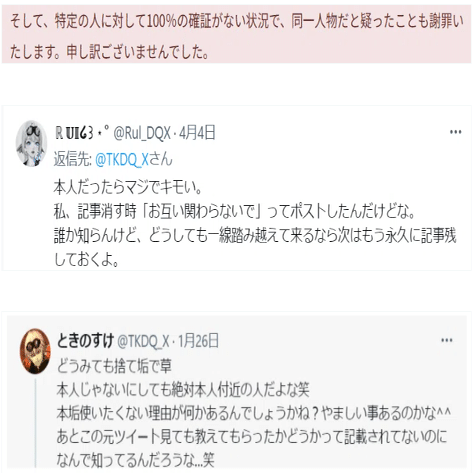
Task: Click the ときのすけ display name
Action: coord(86,341)
